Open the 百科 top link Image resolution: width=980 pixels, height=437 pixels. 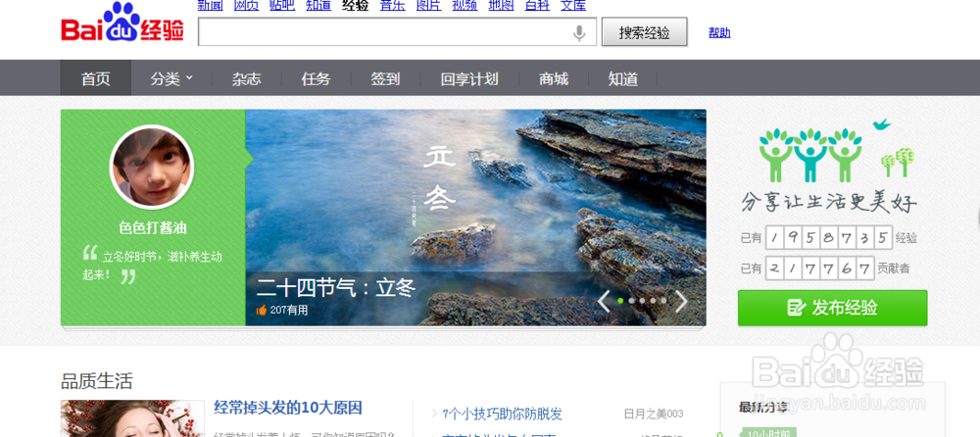point(537,6)
